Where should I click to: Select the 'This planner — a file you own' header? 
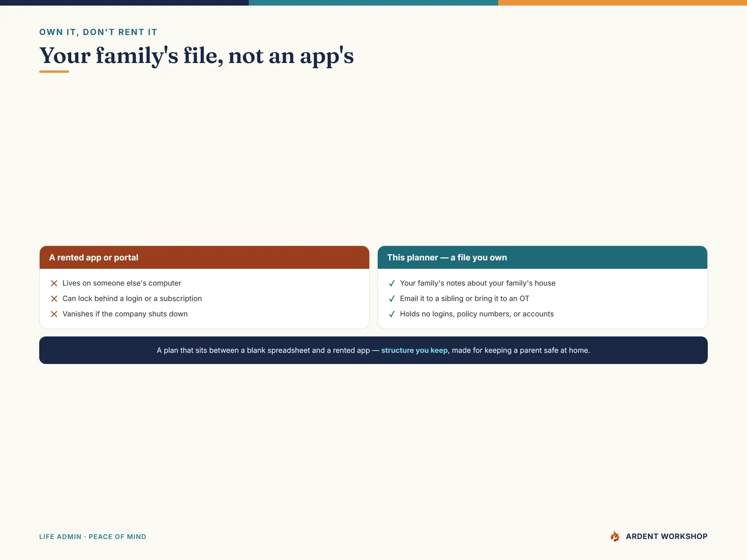543,258
